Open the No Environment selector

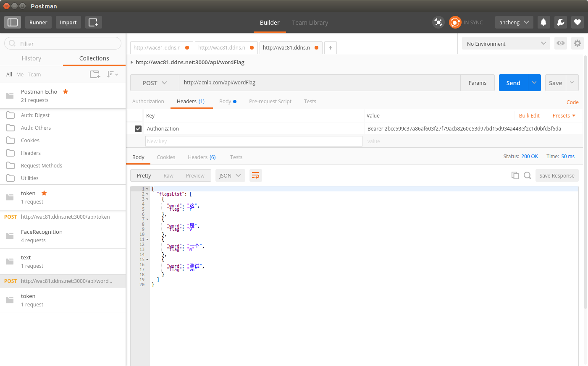506,44
